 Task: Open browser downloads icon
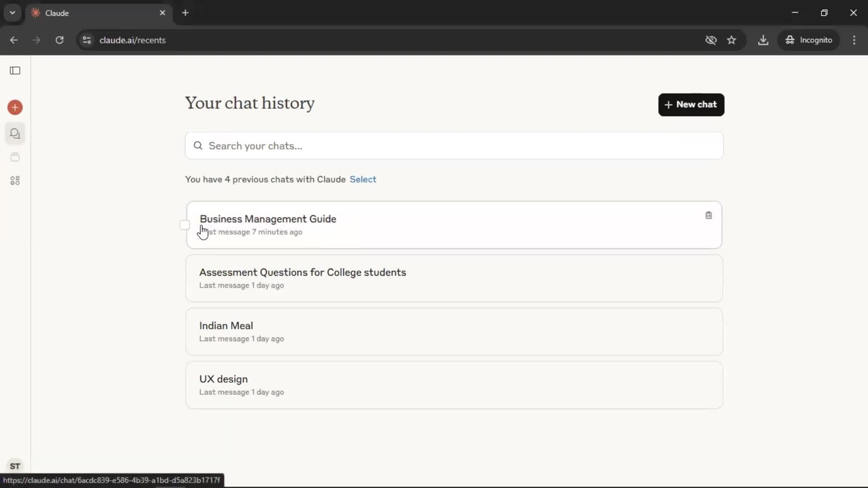pos(763,40)
